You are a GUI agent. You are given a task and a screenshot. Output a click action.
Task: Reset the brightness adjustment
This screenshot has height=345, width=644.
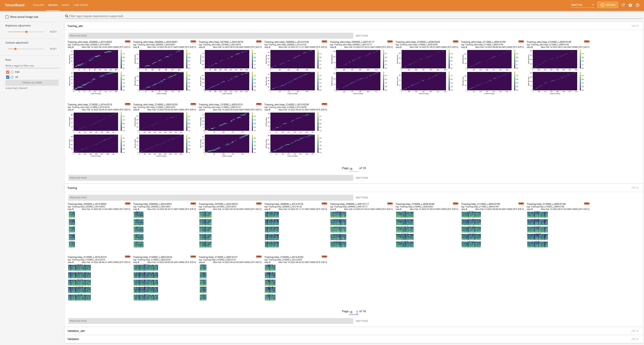[x=53, y=32]
